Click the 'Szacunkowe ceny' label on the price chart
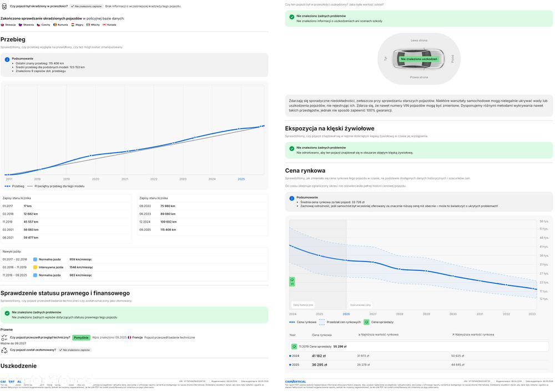Screen dimensions: 555x392 (360, 305)
